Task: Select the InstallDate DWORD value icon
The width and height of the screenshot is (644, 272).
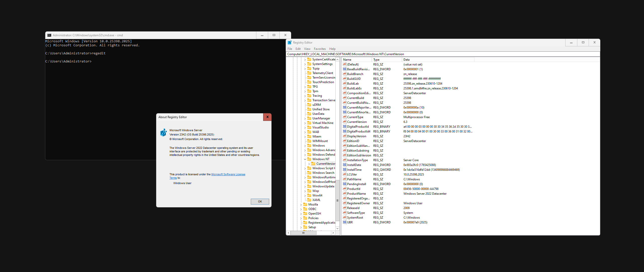Action: pyautogui.click(x=345, y=165)
